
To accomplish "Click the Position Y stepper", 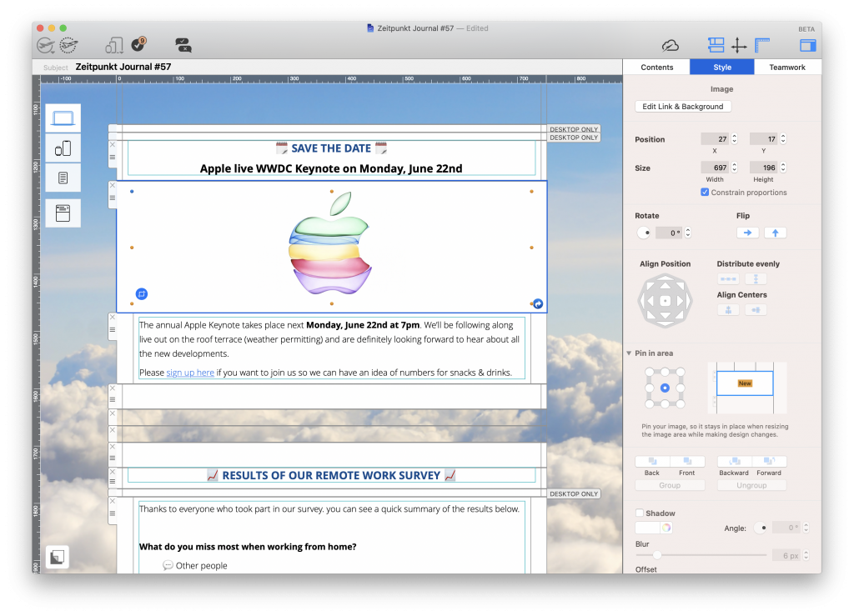I will [x=783, y=138].
